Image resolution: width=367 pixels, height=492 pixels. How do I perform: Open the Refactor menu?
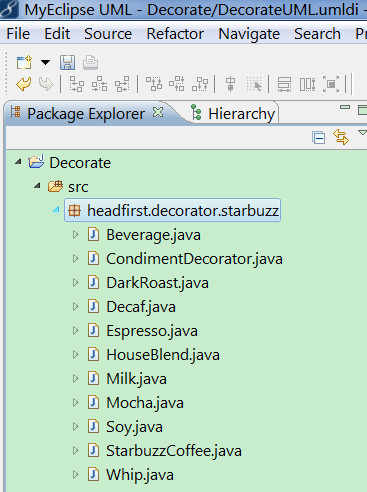175,34
